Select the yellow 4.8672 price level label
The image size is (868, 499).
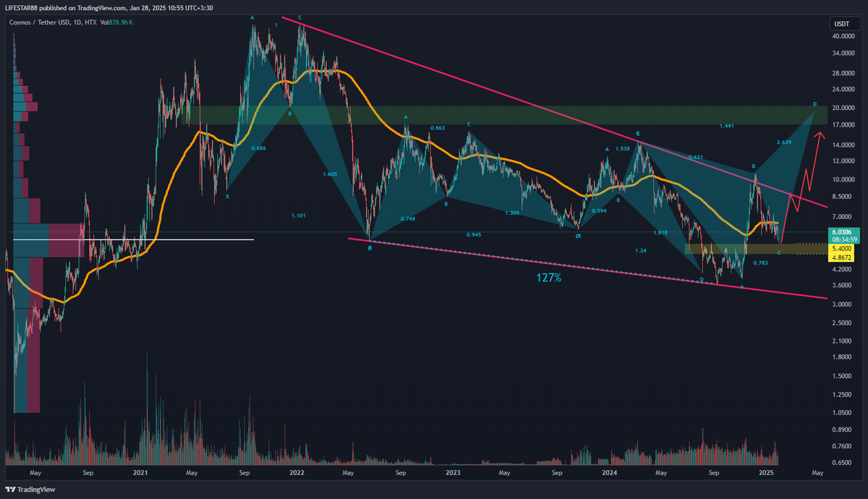pyautogui.click(x=841, y=257)
